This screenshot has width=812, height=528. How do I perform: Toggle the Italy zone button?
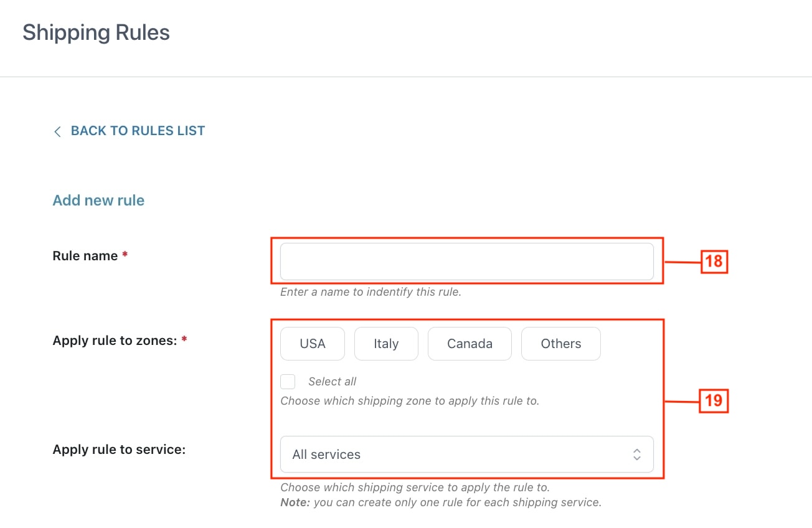pyautogui.click(x=386, y=344)
